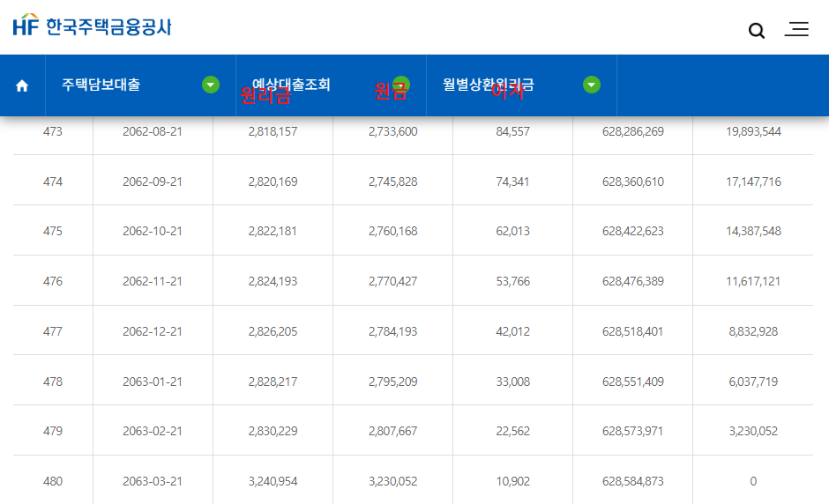829x504 pixels.
Task: Click value 2,824,193
Action: [x=273, y=281]
